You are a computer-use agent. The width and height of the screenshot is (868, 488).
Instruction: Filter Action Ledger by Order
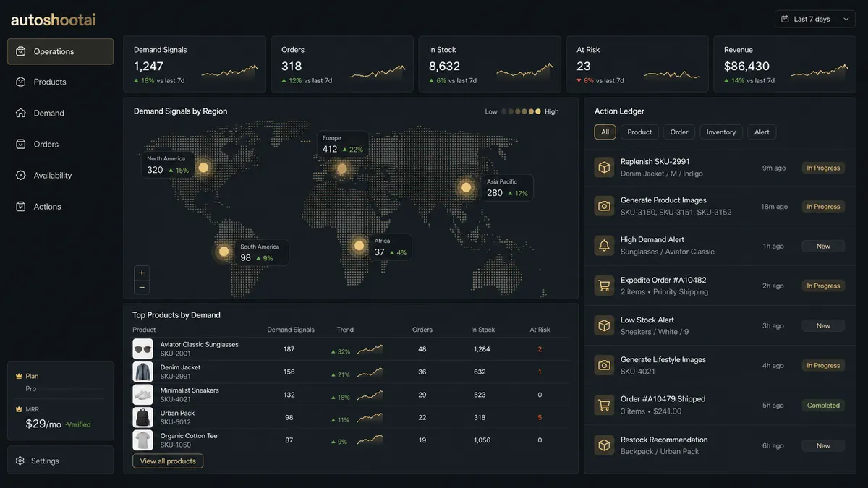coord(679,132)
